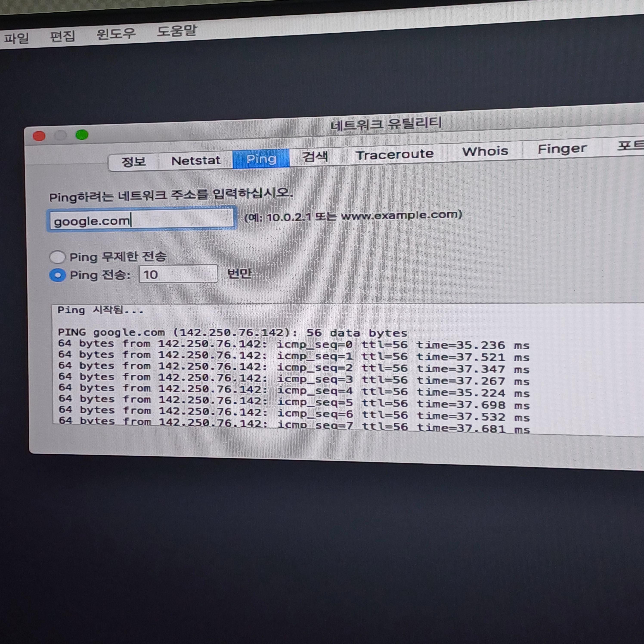The image size is (644, 644).
Task: Click the ping count field showing 10
Action: 178,274
